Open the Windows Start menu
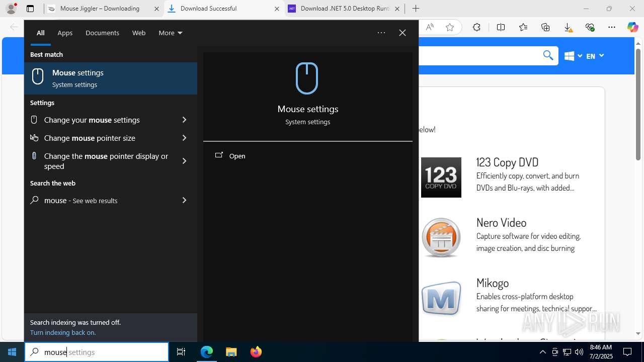644x362 pixels. [12, 352]
